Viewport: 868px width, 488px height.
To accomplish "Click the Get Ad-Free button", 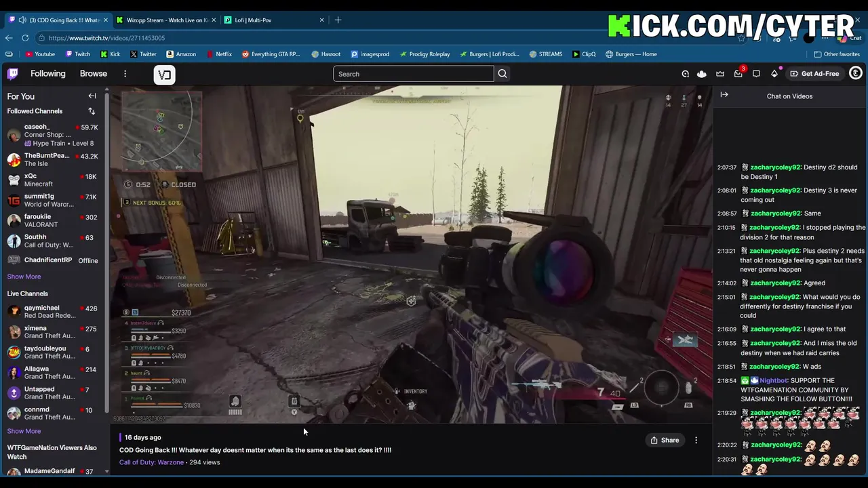I will (x=814, y=74).
